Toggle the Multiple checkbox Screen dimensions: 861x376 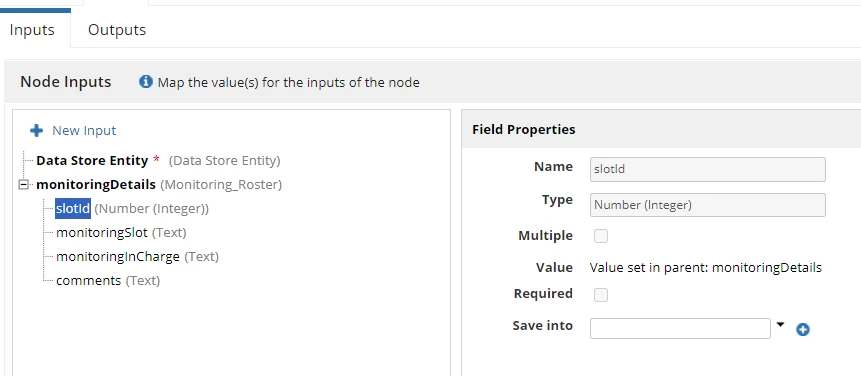point(601,237)
